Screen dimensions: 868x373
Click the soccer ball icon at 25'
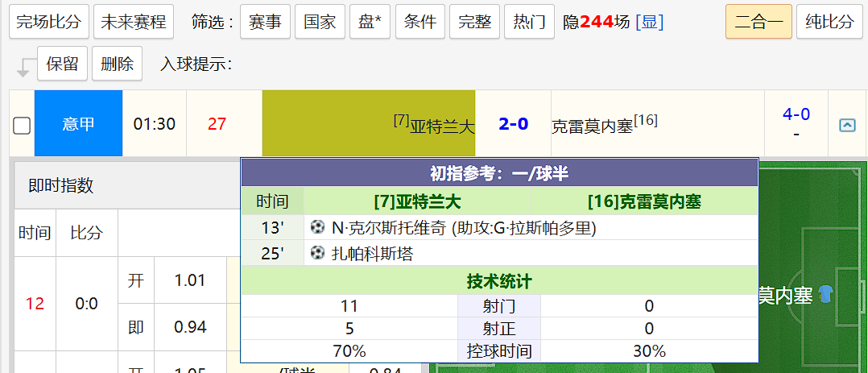[317, 254]
